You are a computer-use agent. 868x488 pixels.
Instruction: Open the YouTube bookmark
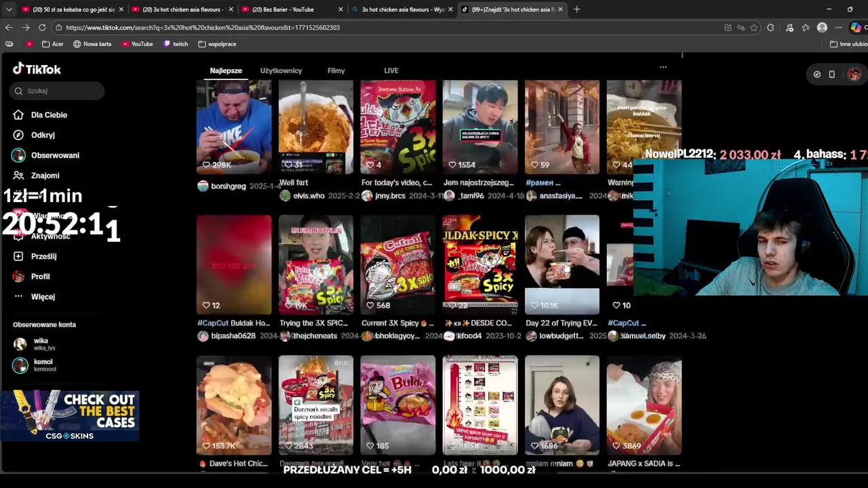[137, 44]
